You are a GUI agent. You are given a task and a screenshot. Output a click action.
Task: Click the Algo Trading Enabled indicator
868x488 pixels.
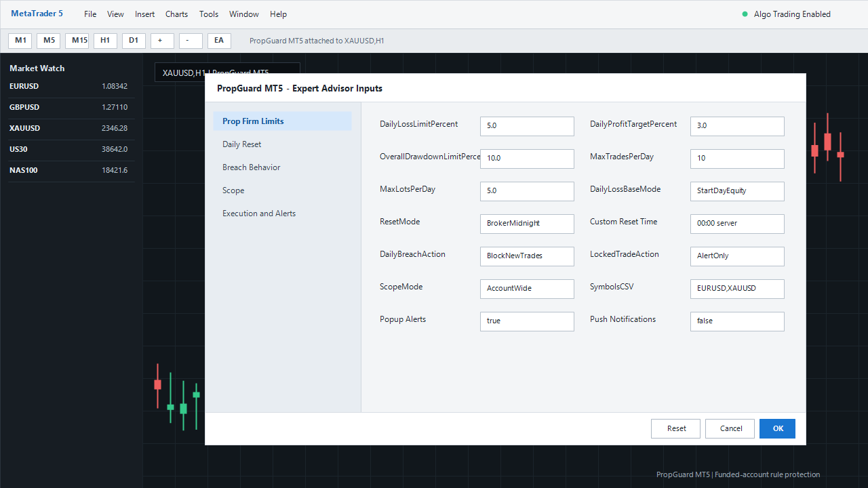pos(787,14)
